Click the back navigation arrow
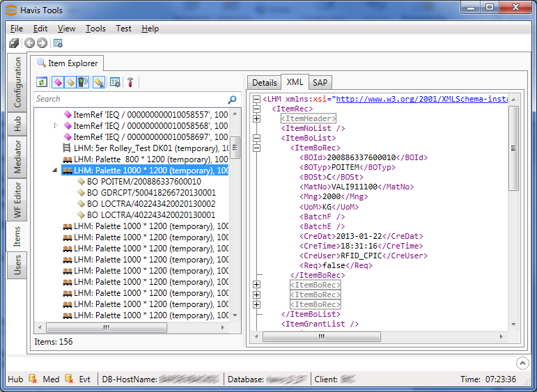 pyautogui.click(x=29, y=43)
